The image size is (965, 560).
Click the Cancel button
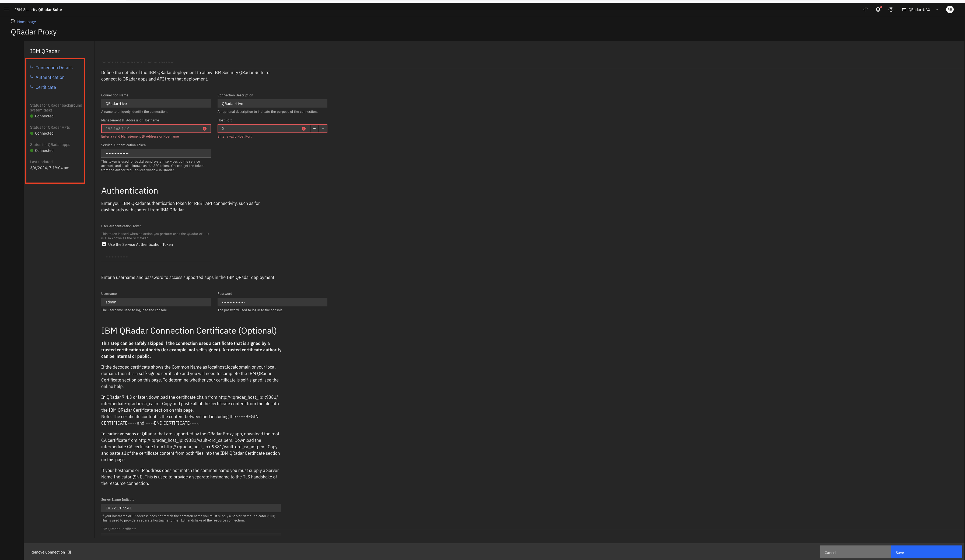coord(855,552)
